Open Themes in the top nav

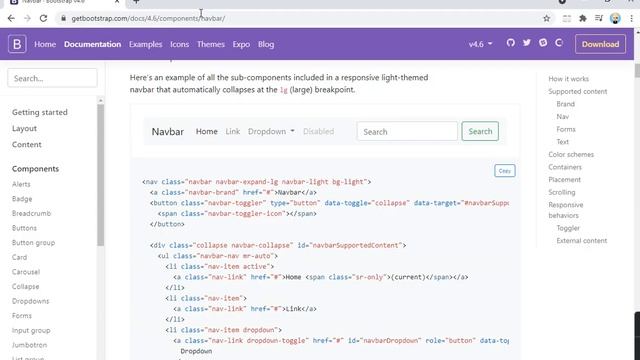[211, 44]
